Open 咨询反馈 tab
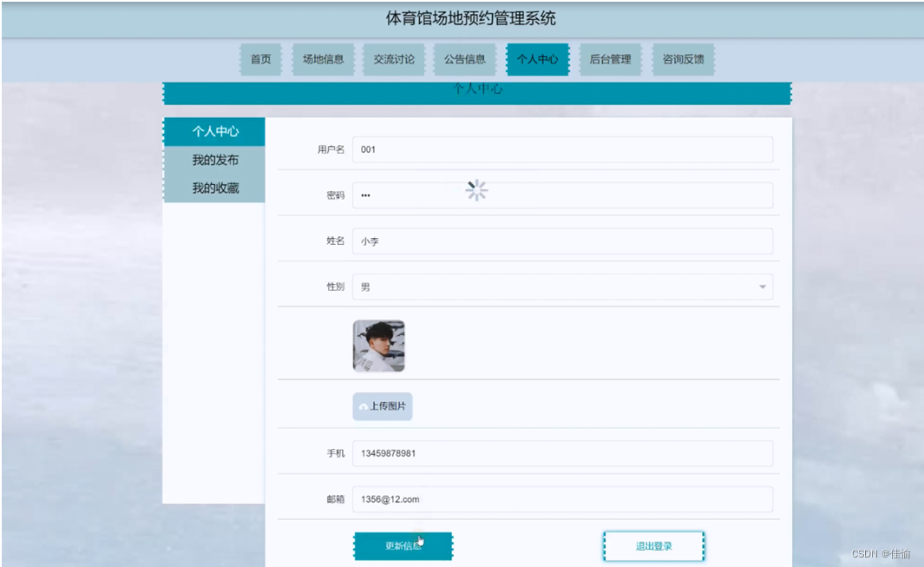 (x=684, y=60)
